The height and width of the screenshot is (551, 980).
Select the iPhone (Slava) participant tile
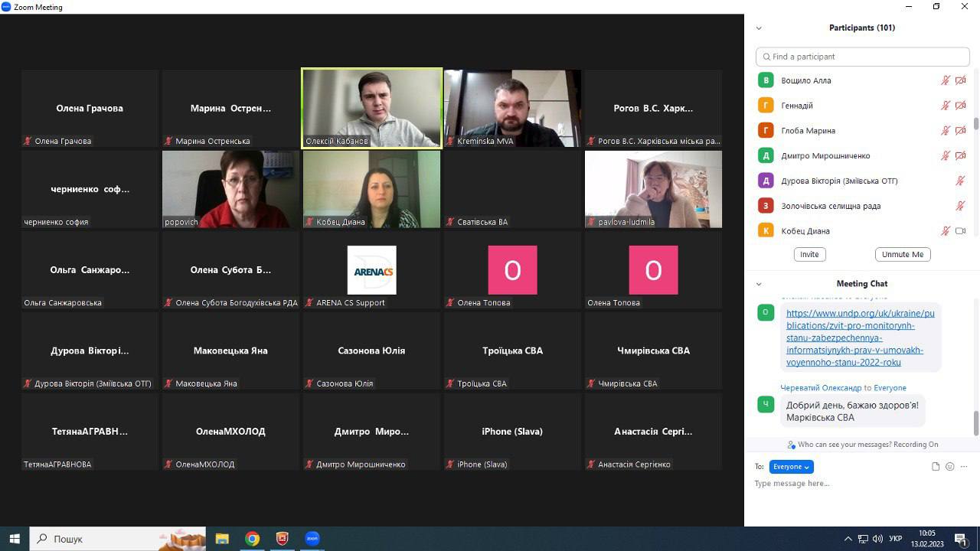tap(512, 432)
